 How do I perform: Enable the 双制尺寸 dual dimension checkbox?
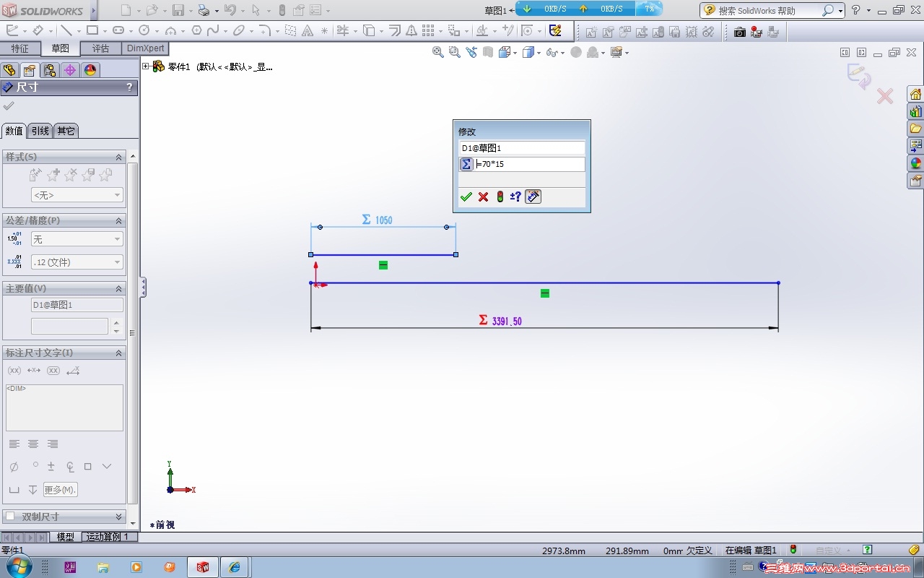pyautogui.click(x=10, y=517)
